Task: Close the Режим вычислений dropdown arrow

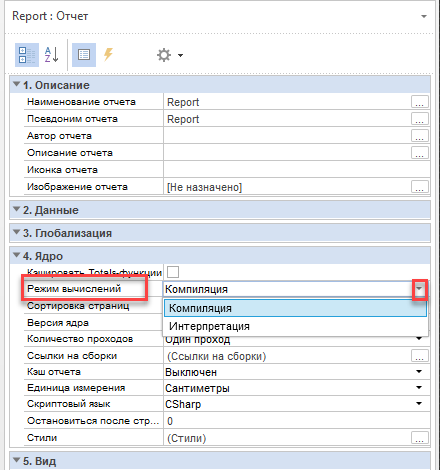Action: coord(420,289)
